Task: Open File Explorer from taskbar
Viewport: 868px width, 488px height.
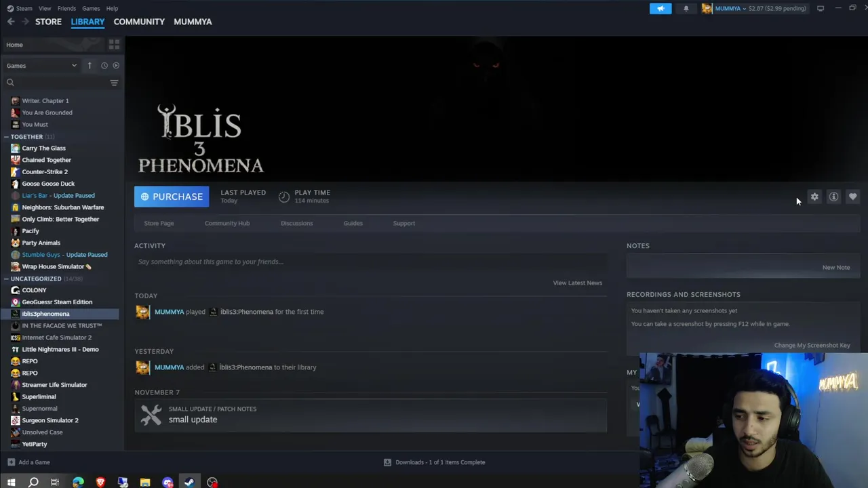Action: click(145, 483)
